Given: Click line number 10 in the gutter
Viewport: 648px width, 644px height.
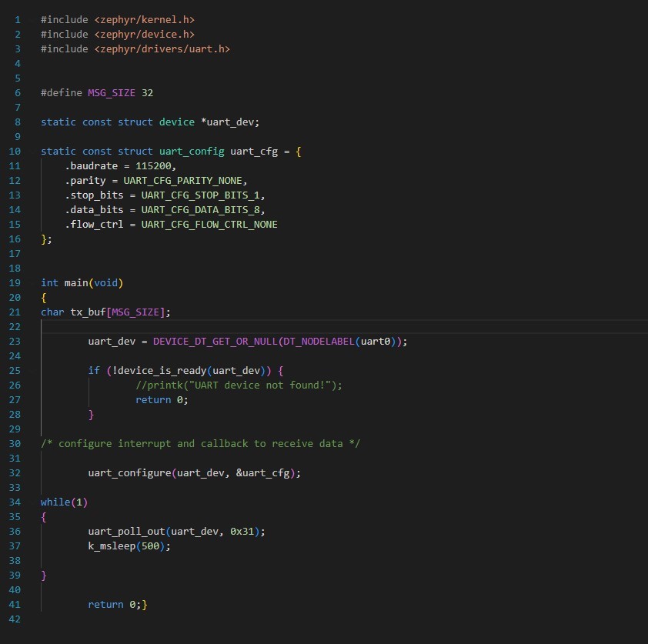Looking at the screenshot, I should [x=15, y=152].
